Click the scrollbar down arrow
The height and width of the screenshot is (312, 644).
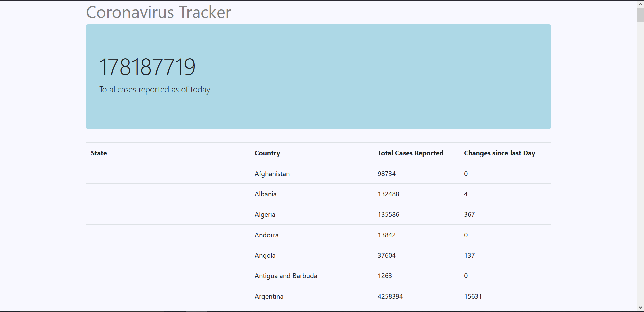click(x=640, y=307)
